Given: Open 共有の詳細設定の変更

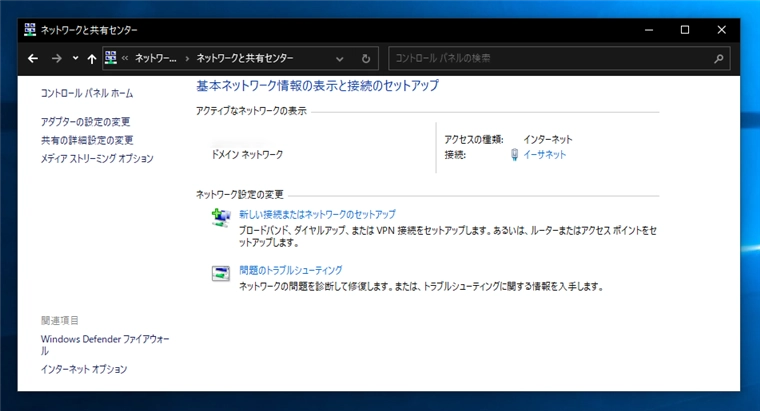Looking at the screenshot, I should pyautogui.click(x=87, y=140).
